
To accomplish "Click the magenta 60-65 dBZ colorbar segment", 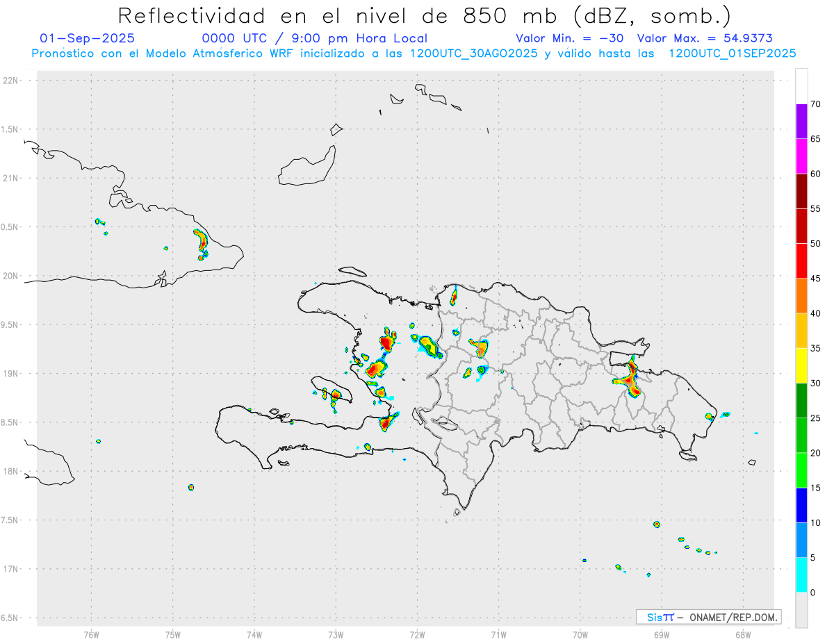I will point(802,156).
